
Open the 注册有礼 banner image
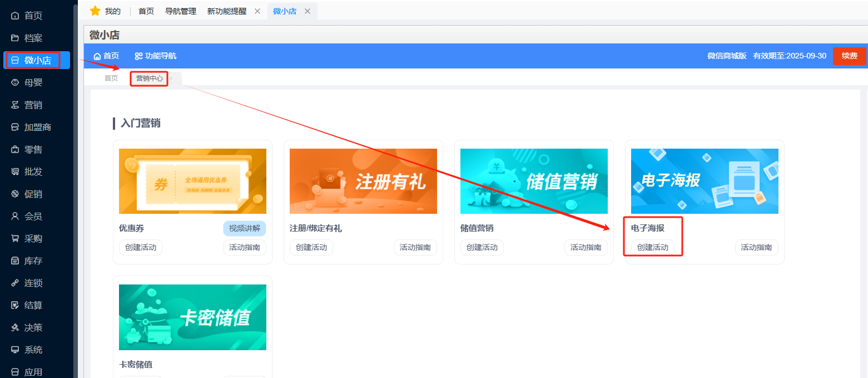[x=363, y=181]
